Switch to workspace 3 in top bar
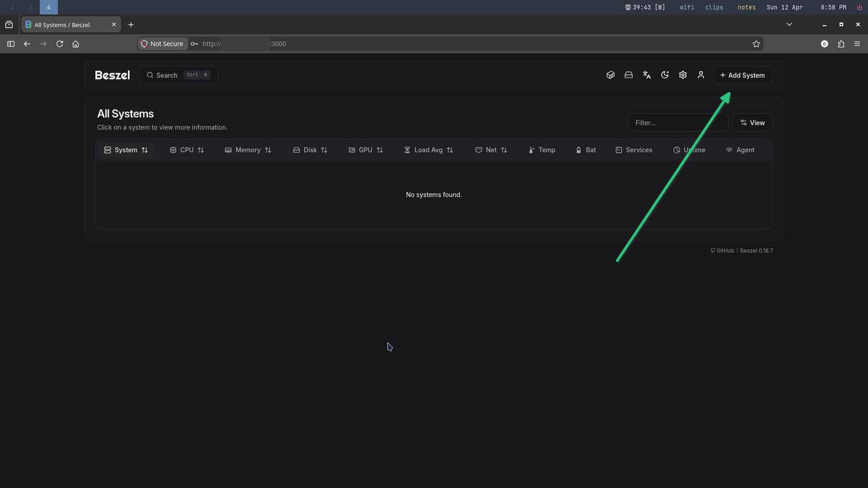Viewport: 868px width, 488px height. point(31,7)
